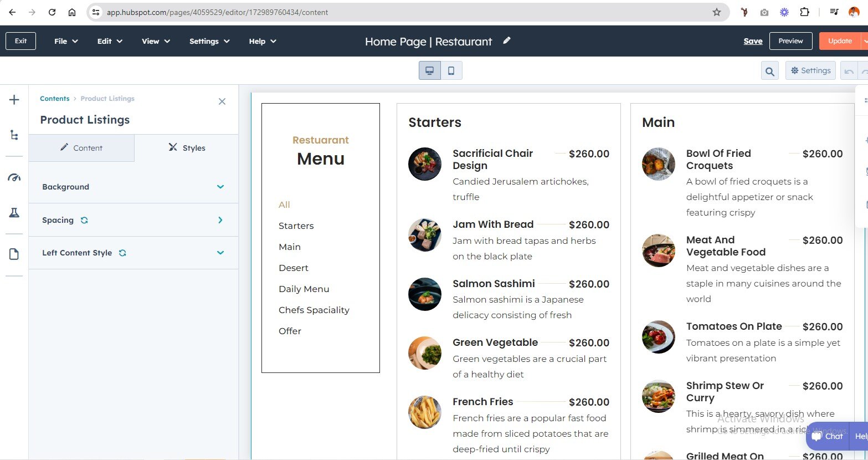Open the Test flask icon

[x=14, y=212]
